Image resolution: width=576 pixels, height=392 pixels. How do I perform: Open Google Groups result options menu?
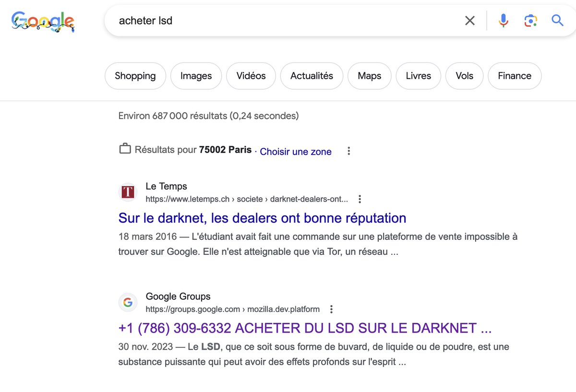coord(331,309)
